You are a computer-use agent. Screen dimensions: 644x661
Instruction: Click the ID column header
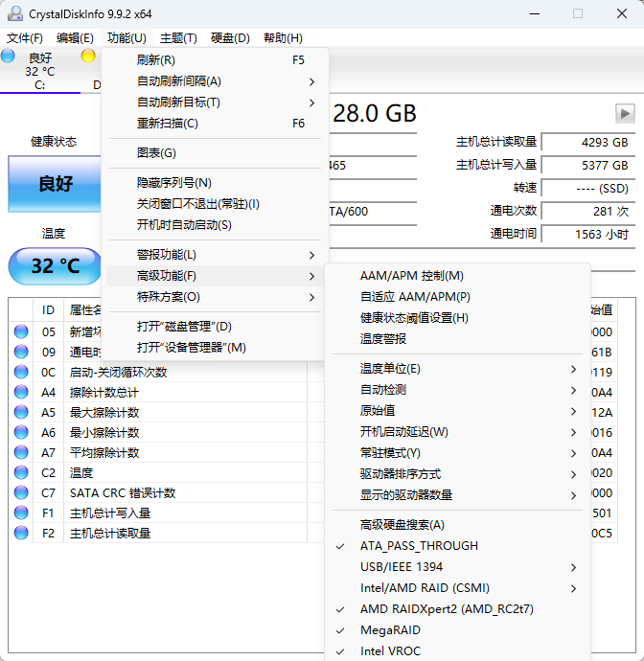pos(48,310)
